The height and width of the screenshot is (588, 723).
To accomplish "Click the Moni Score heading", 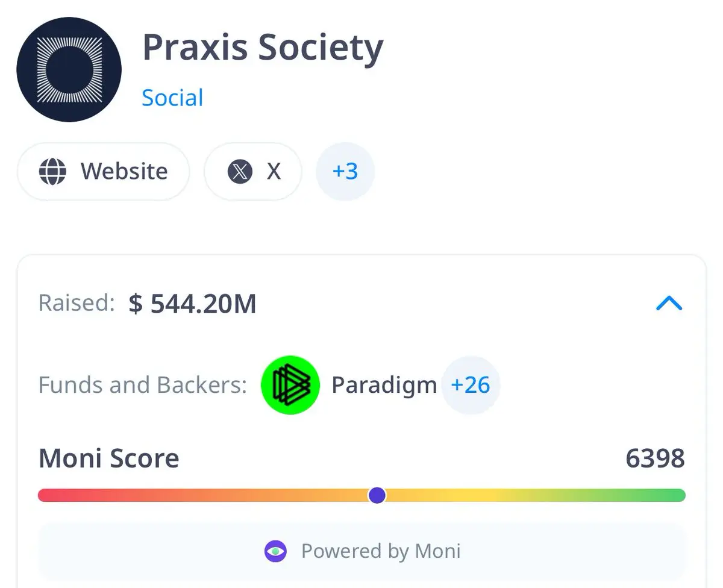I will (x=109, y=458).
